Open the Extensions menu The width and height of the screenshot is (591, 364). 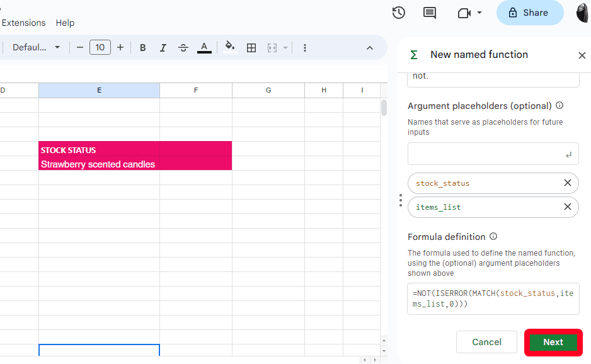(24, 23)
